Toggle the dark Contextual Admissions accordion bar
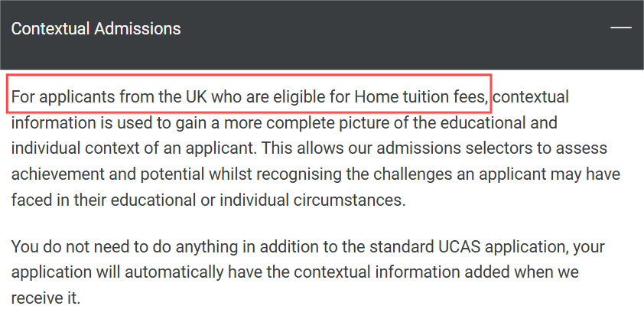This screenshot has height=319, width=644. pyautogui.click(x=322, y=35)
